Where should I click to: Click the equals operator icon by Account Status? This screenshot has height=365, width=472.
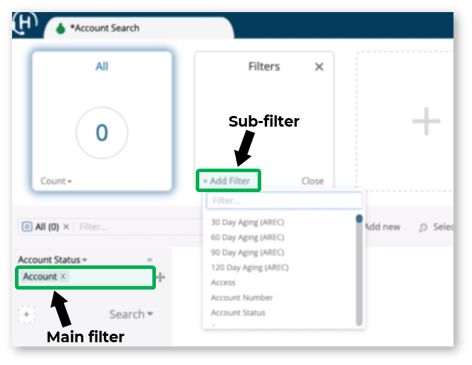click(150, 260)
